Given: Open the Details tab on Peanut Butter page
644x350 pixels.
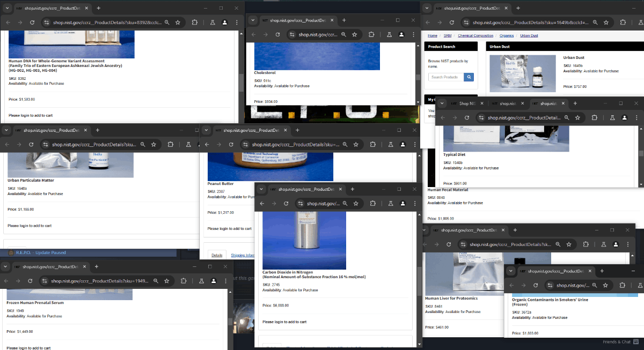Looking at the screenshot, I should (217, 255).
